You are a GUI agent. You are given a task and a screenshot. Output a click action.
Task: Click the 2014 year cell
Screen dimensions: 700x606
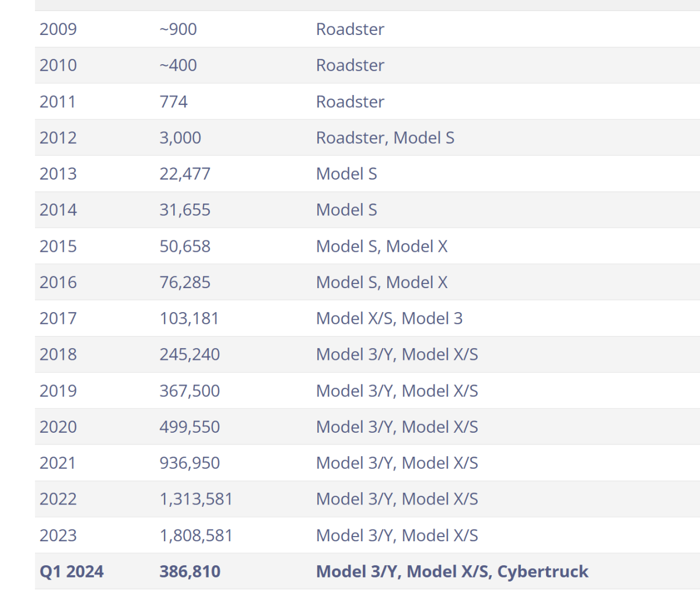[x=58, y=210]
